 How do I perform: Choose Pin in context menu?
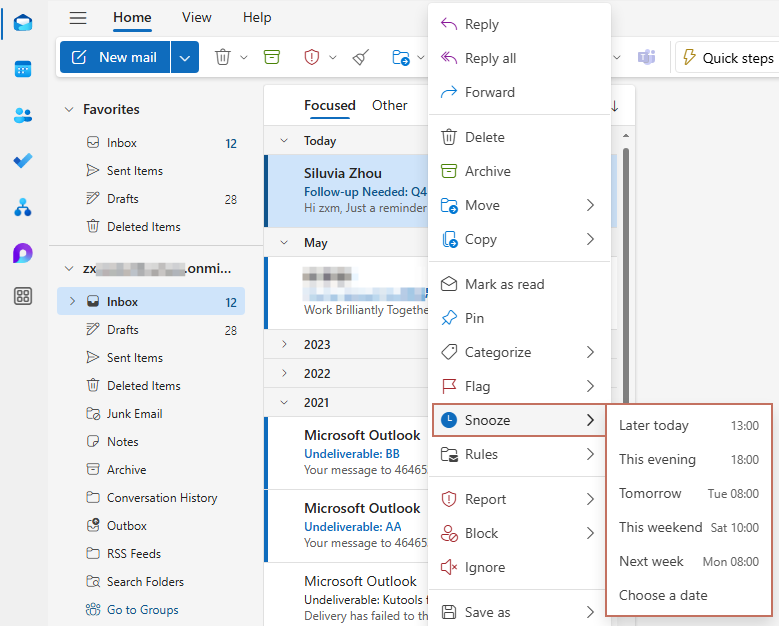coord(519,318)
